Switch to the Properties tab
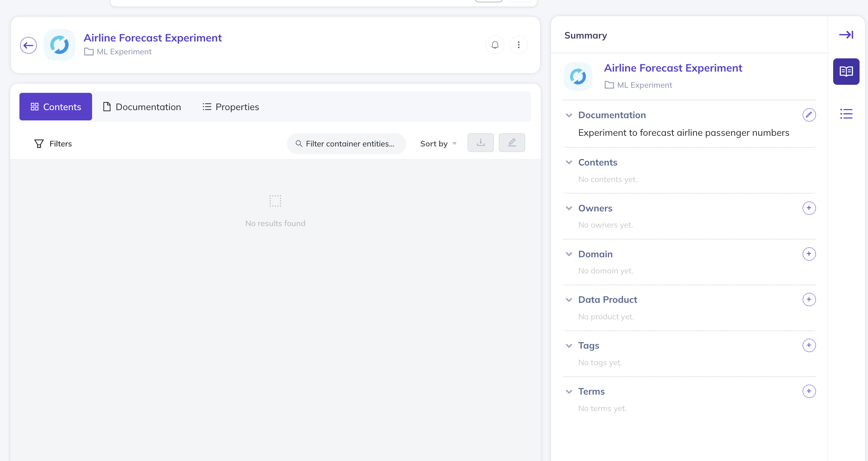Screen dimensions: 868x461 231,107
